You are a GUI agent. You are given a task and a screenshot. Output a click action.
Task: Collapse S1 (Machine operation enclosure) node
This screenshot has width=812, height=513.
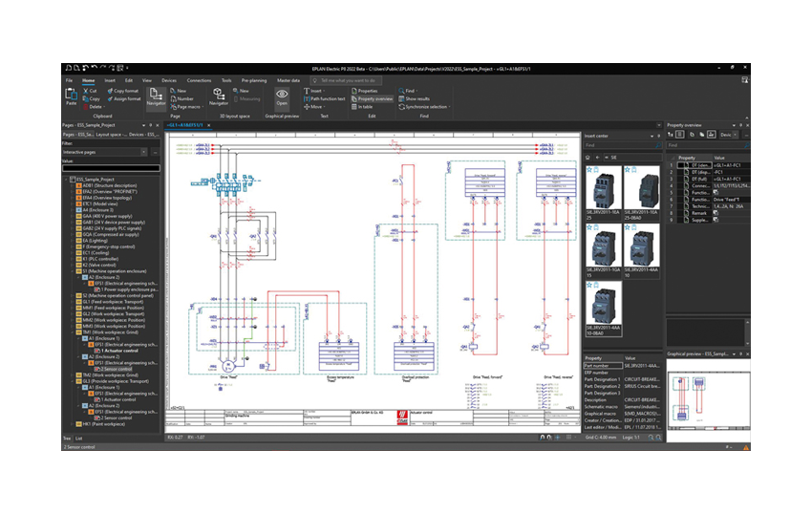pos(73,271)
